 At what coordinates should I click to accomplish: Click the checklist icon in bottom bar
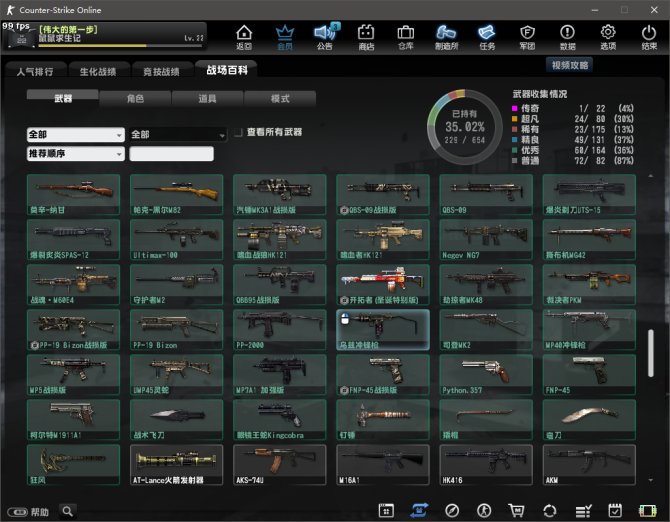point(583,510)
